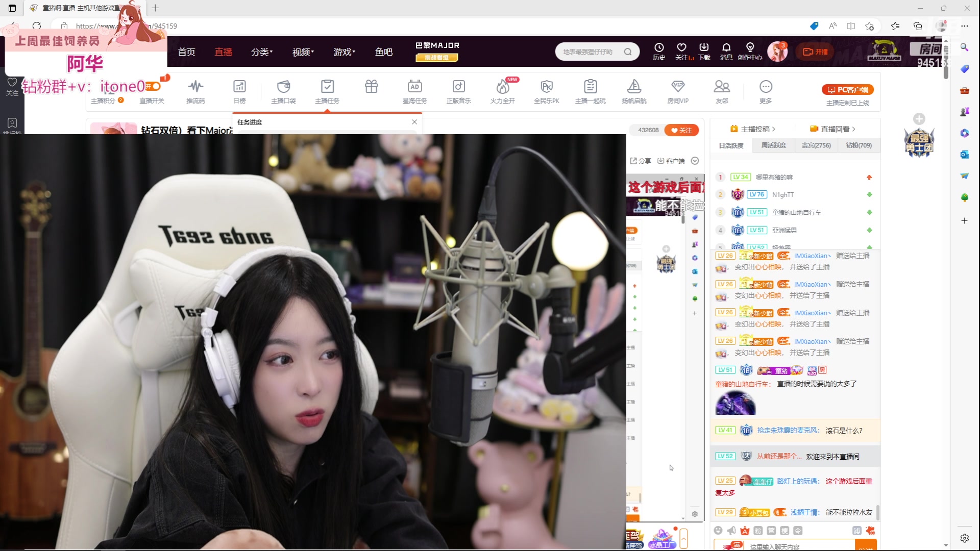Open emoji picker in chat toolbar

pos(718,531)
